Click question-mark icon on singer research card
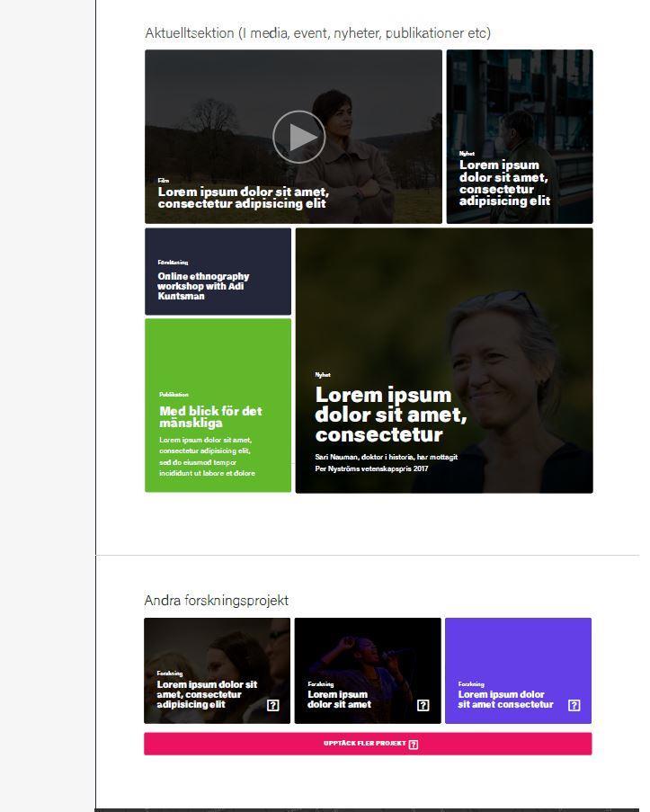Screen dimensions: 650x812 (x=423, y=705)
